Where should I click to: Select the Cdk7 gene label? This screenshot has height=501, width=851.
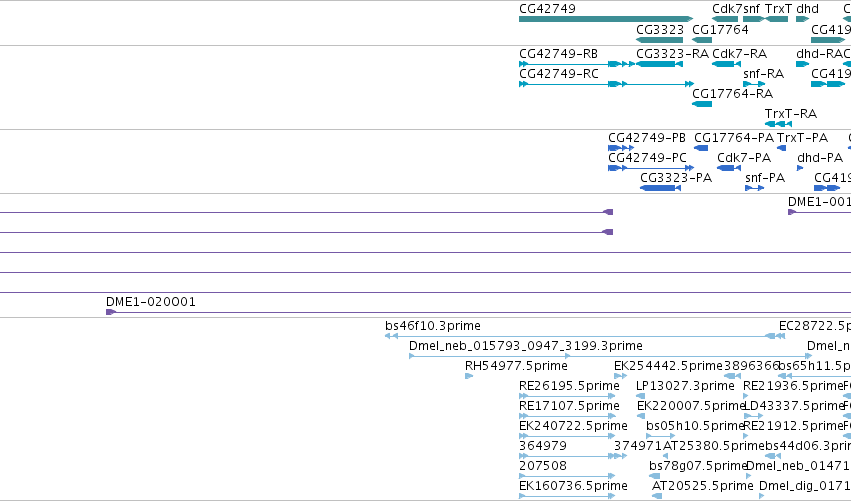pyautogui.click(x=727, y=9)
